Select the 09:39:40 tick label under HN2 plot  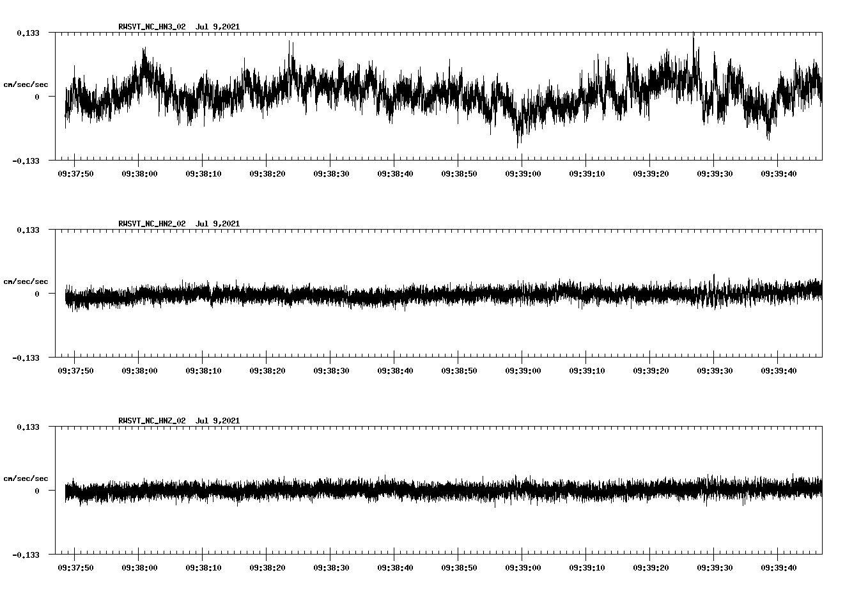(x=779, y=371)
